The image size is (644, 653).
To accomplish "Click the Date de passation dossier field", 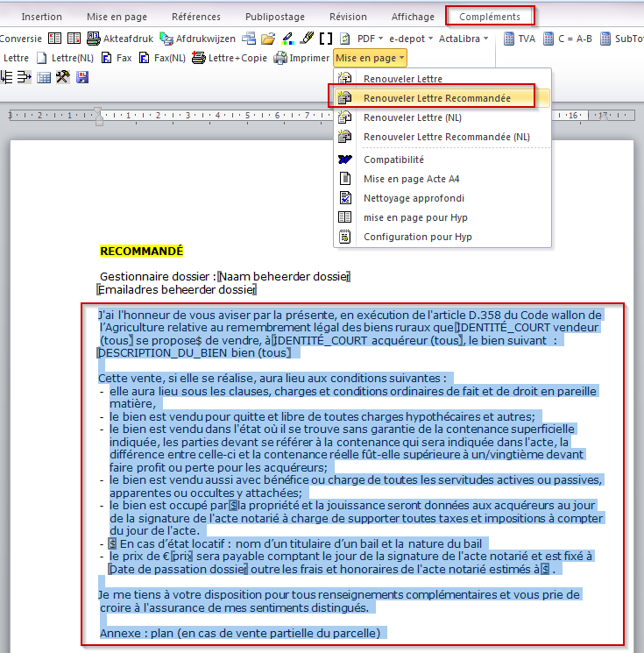I will coord(178,569).
